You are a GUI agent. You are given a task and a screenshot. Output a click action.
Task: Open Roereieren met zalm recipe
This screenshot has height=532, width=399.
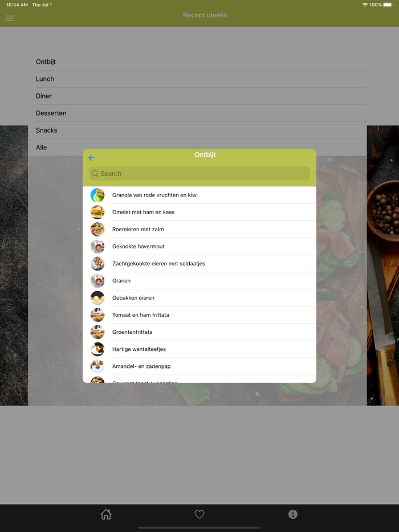click(199, 230)
